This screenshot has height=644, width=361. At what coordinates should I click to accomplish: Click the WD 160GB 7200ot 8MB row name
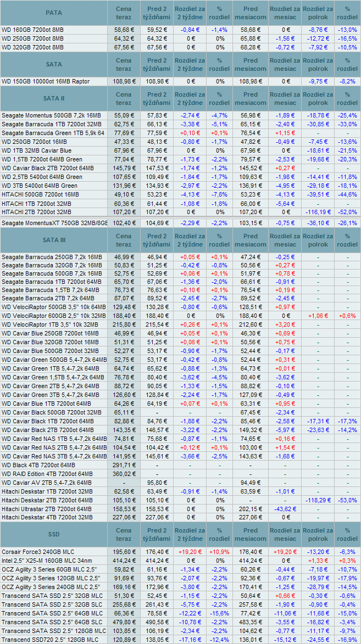pos(33,30)
